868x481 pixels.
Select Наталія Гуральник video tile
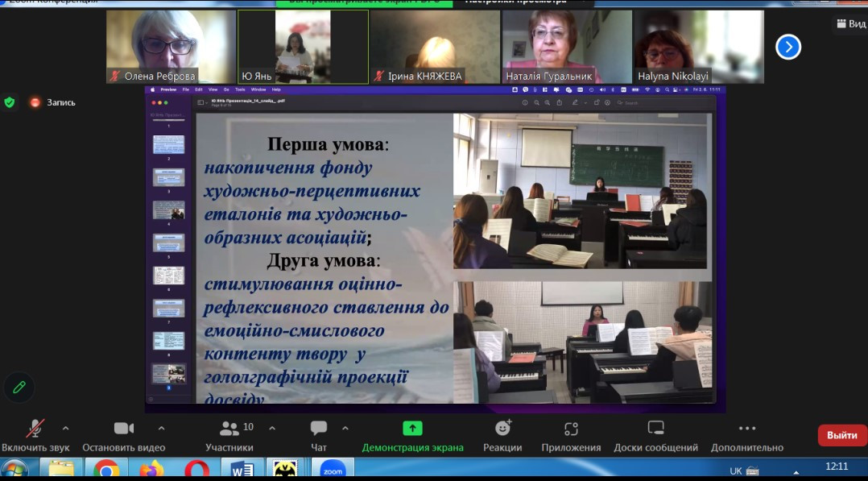pos(567,47)
